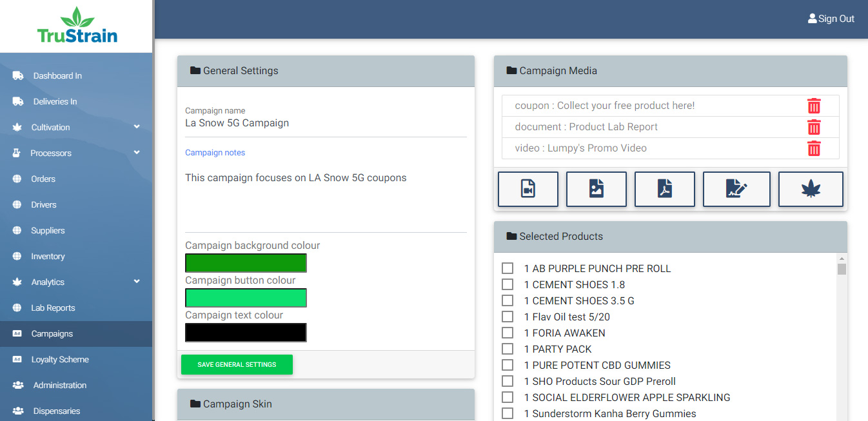
Task: Open Lab Reports from the sidebar
Action: (x=53, y=308)
